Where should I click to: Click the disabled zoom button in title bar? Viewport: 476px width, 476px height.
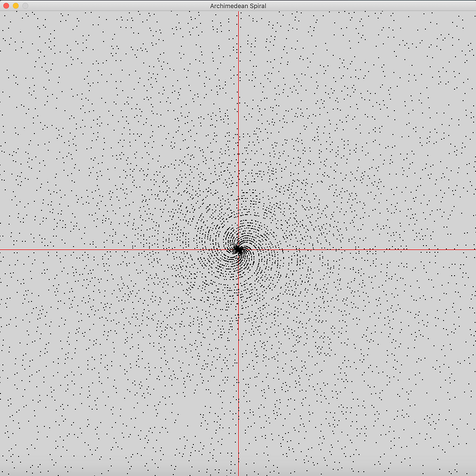[26, 6]
